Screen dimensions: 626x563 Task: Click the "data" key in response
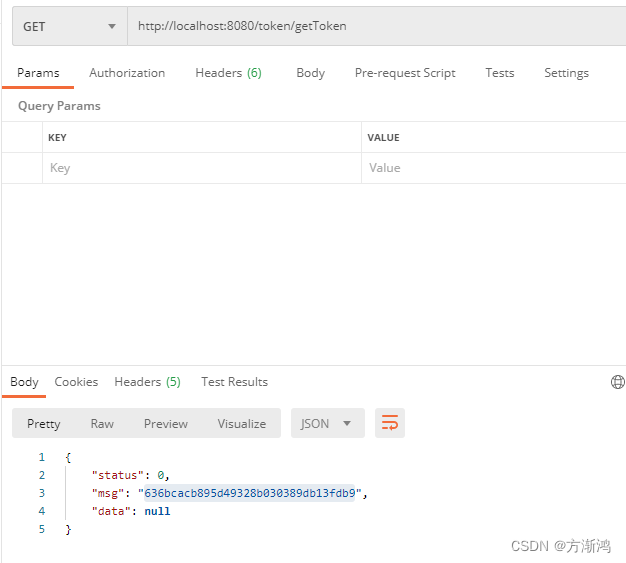[x=111, y=511]
